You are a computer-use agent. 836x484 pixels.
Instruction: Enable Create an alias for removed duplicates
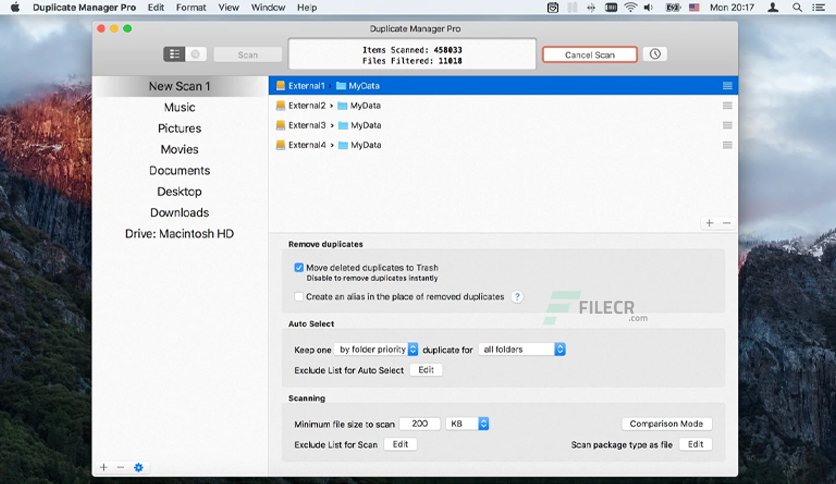[299, 296]
